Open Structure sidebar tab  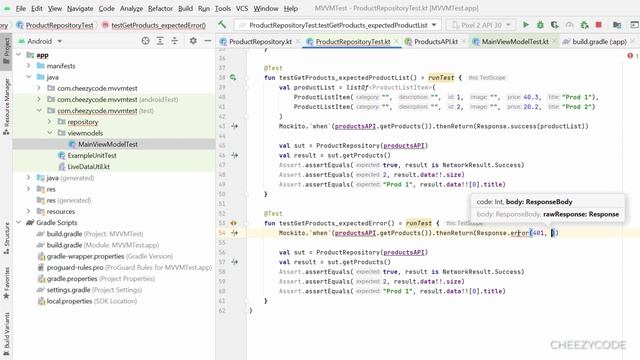6,238
